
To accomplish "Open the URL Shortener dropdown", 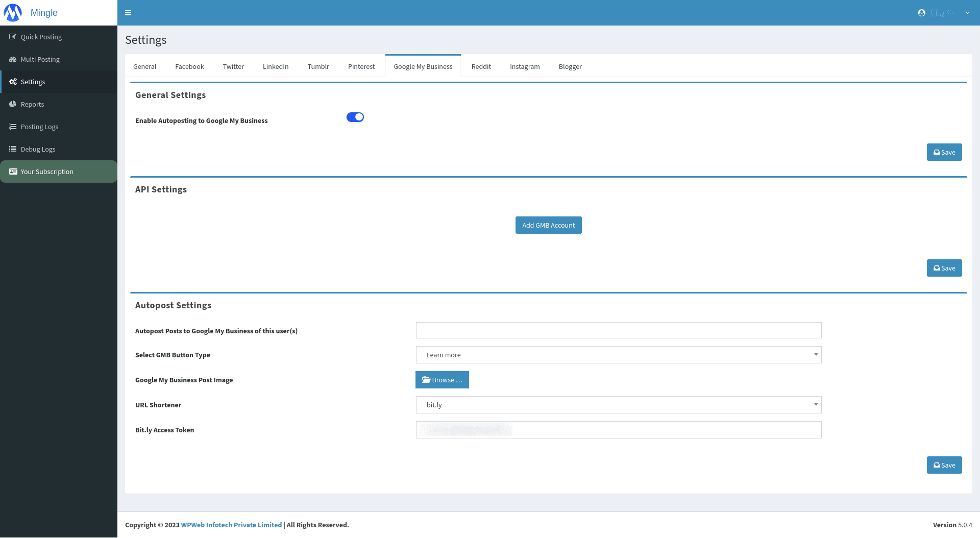I will (x=618, y=405).
